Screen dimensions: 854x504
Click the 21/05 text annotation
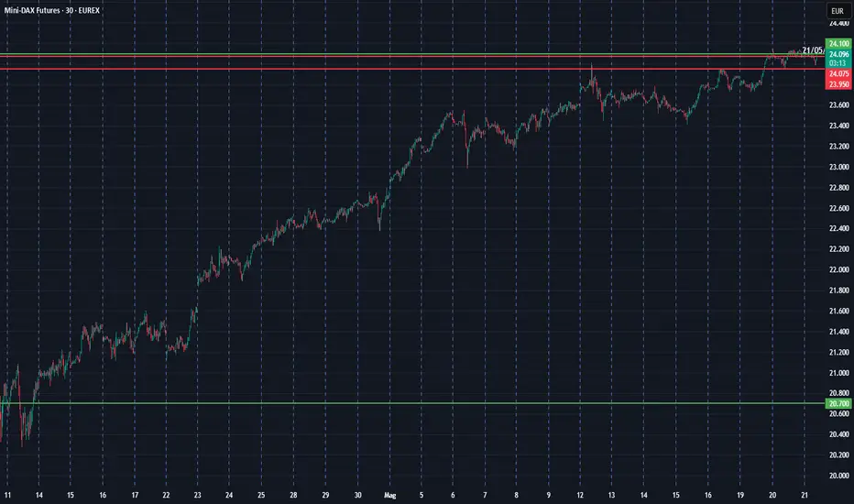click(x=811, y=50)
